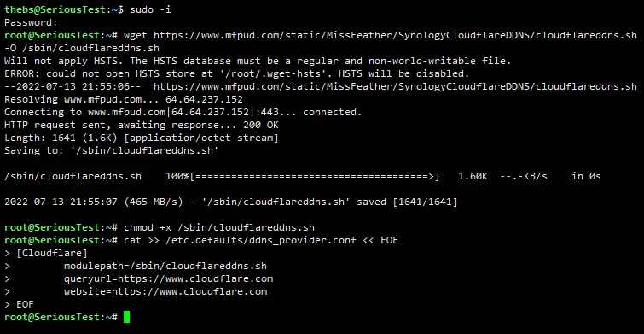The height and width of the screenshot is (334, 644).
Task: Click the modulepath=/sbin/cloudflareddns.sh line
Action: [x=165, y=266]
